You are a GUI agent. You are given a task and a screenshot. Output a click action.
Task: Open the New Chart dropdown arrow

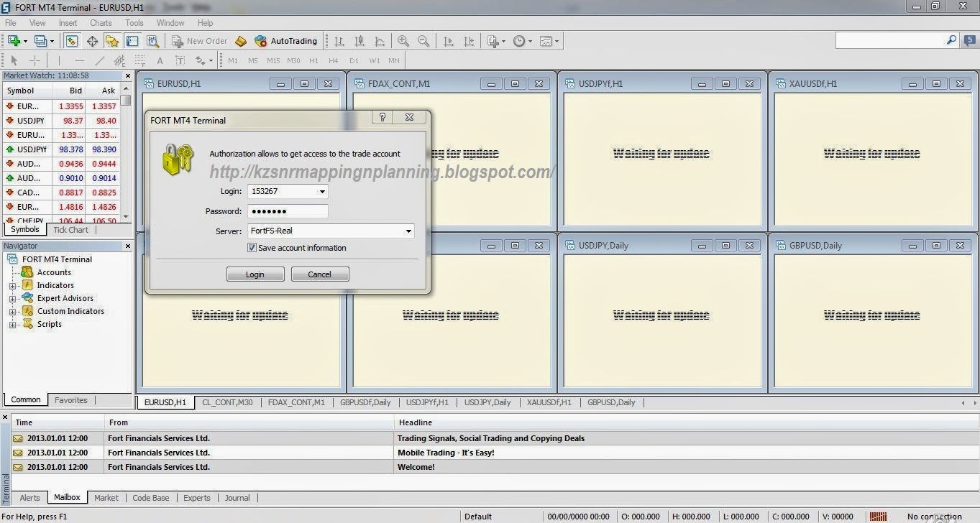tap(25, 42)
